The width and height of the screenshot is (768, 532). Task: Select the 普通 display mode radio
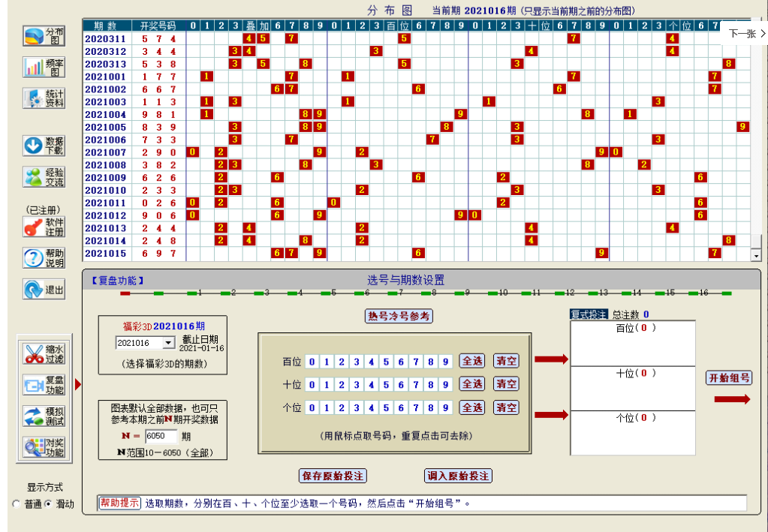(x=17, y=504)
